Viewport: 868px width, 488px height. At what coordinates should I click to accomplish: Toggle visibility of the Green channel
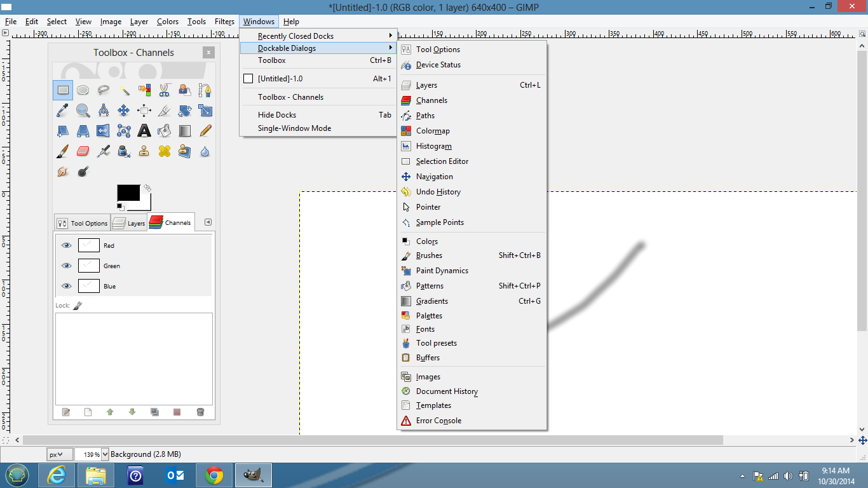tap(66, 266)
